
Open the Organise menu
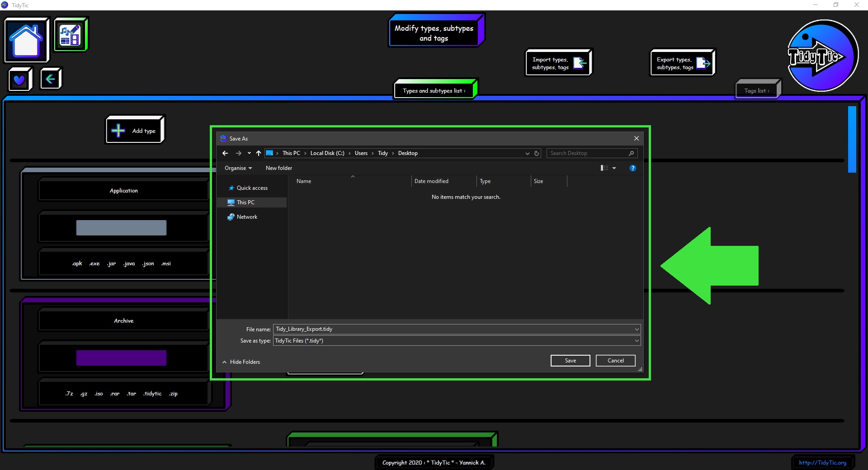click(238, 168)
